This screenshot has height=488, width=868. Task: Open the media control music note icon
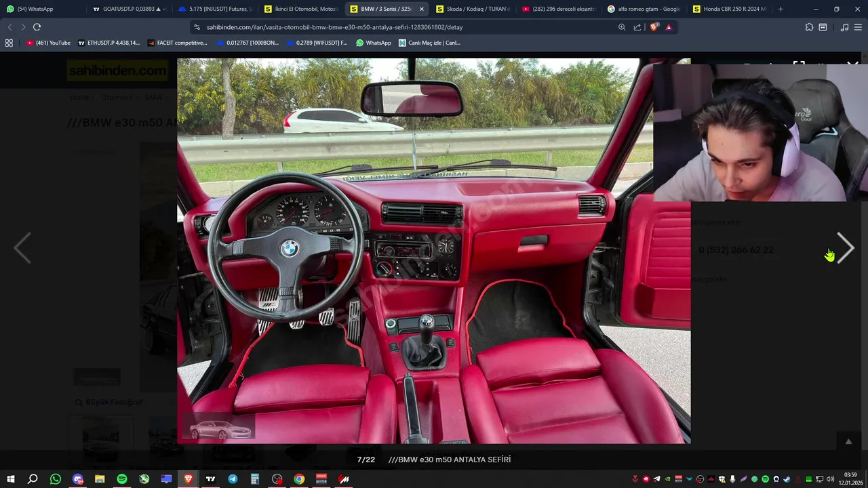click(x=844, y=27)
